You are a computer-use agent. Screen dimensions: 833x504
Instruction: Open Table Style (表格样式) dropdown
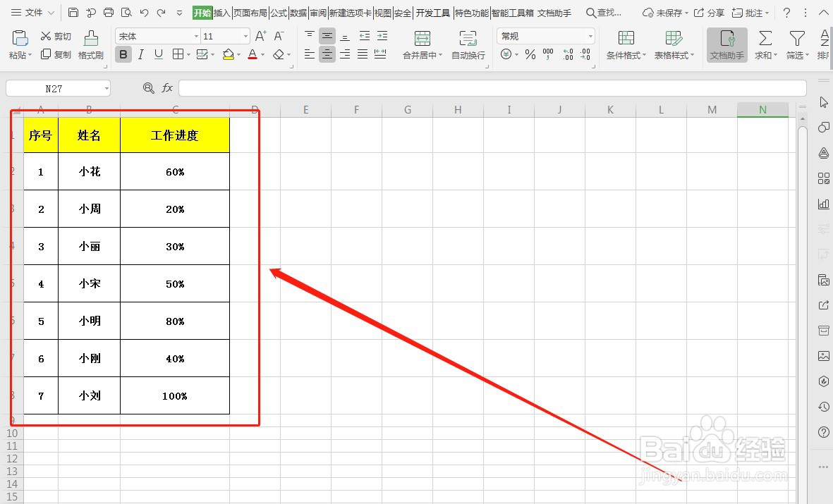(x=674, y=45)
